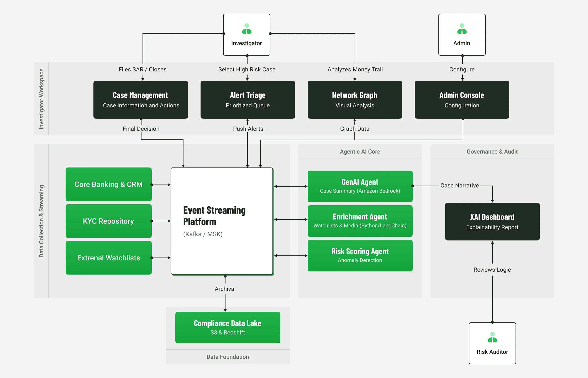Screen dimensions: 588x378
Task: Click the Select High Risk Case label
Action: 247,69
